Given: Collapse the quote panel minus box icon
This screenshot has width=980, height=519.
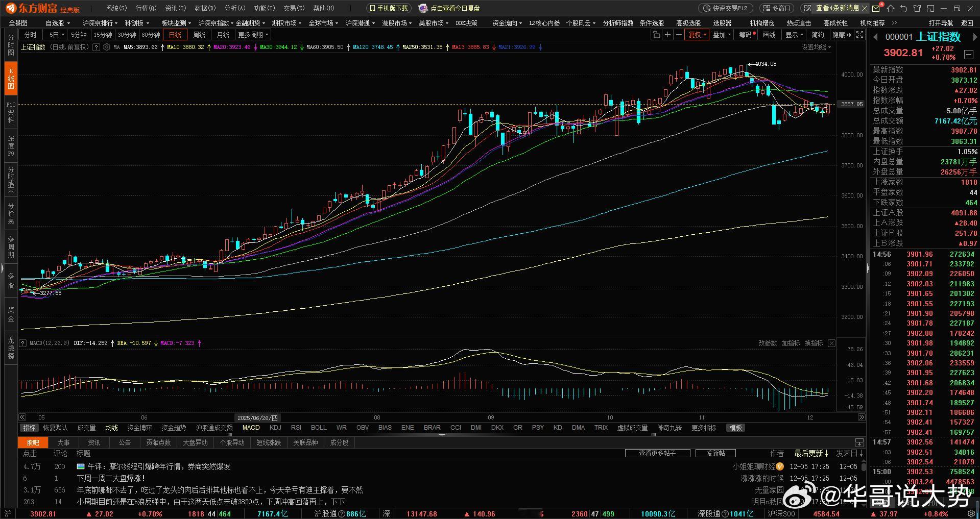Looking at the screenshot, I should 968,54.
